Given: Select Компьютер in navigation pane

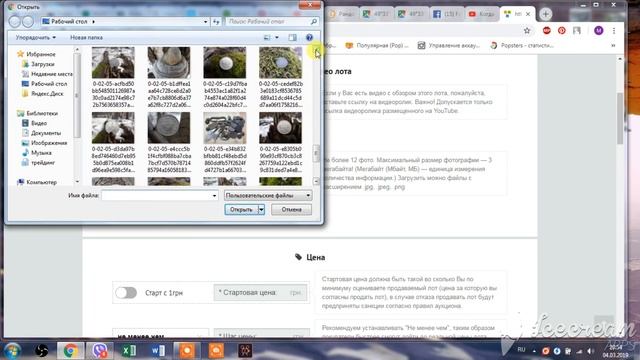Looking at the screenshot, I should click(x=41, y=182).
